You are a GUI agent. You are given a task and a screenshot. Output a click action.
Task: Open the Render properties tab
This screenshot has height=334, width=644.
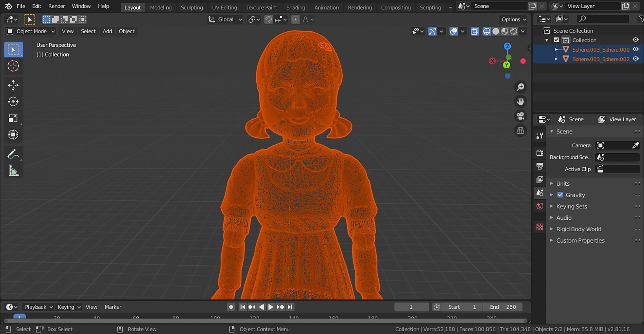pyautogui.click(x=540, y=153)
